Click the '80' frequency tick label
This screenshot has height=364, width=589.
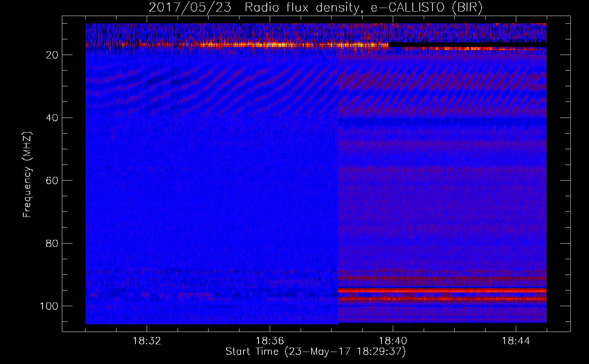(x=52, y=243)
